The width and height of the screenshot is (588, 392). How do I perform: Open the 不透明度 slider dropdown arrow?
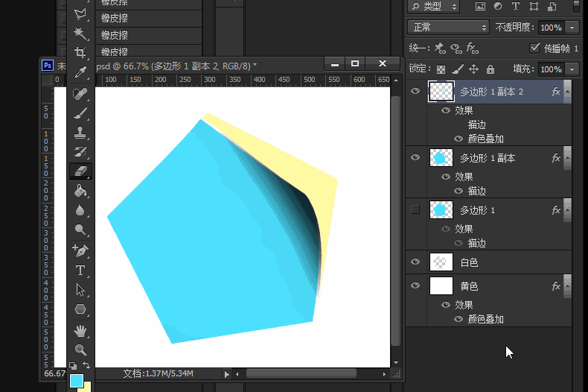[x=572, y=28]
